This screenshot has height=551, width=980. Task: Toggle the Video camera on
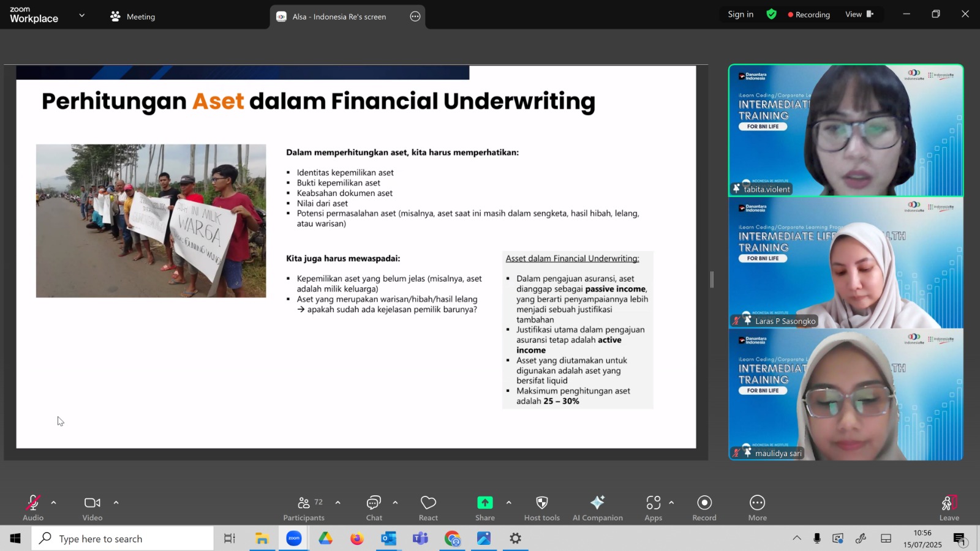[x=92, y=508]
